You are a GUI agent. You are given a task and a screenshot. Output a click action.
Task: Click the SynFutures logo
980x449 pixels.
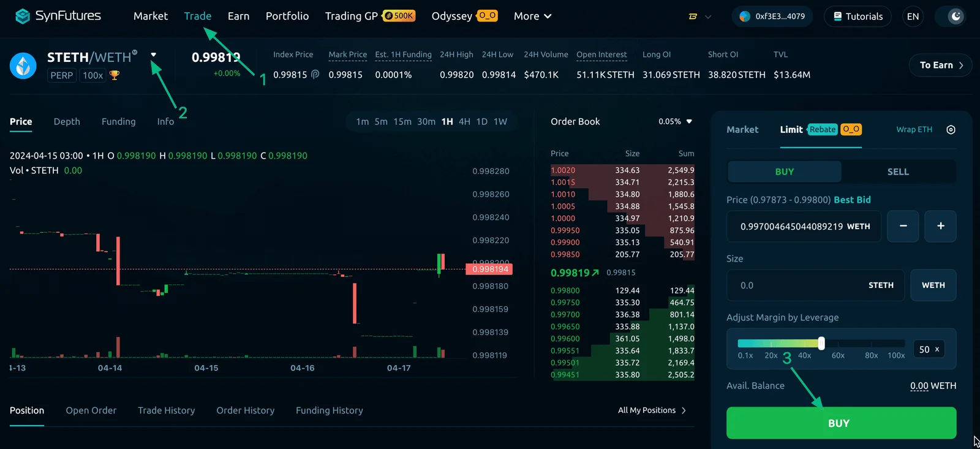(58, 16)
